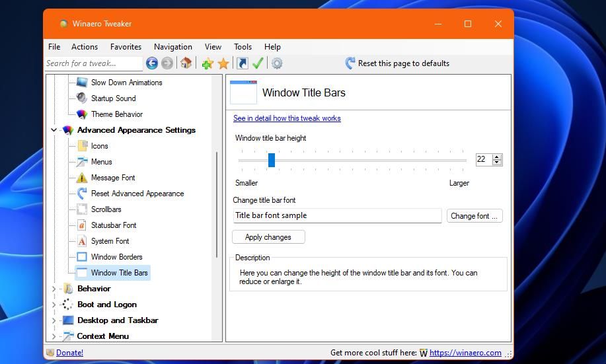Collapse Advanced Appearance Settings node

[x=54, y=130]
